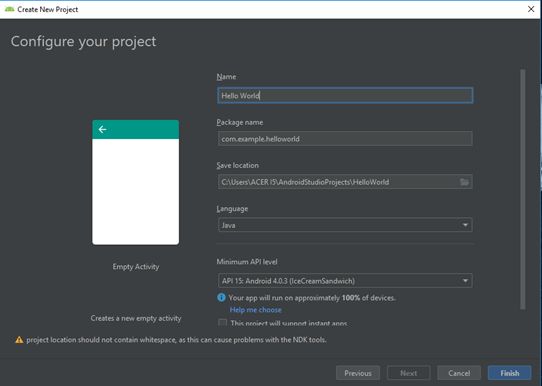Click the vertical scrollbar on the right
The height and width of the screenshot is (386, 542).
tap(522, 189)
